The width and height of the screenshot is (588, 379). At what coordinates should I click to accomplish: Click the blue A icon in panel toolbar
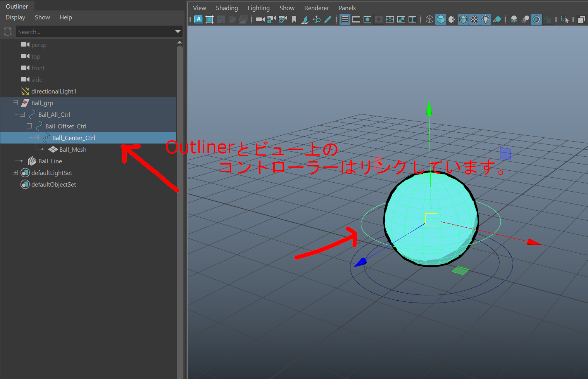coord(198,19)
